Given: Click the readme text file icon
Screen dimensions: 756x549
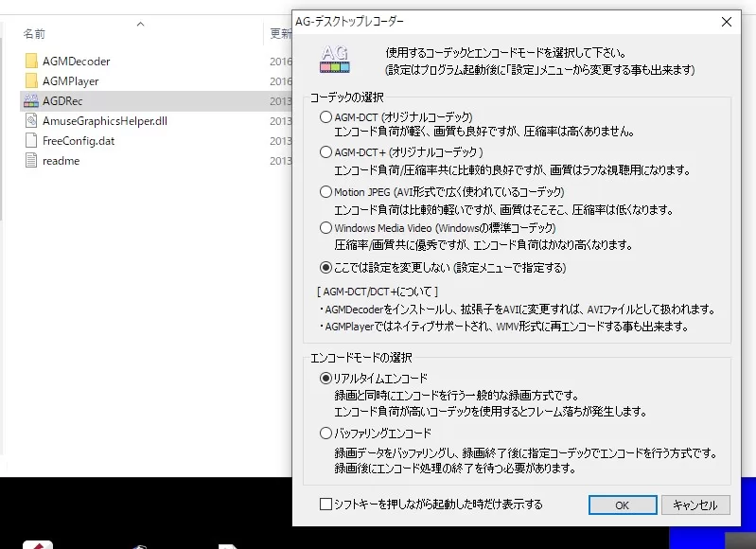Looking at the screenshot, I should [31, 160].
